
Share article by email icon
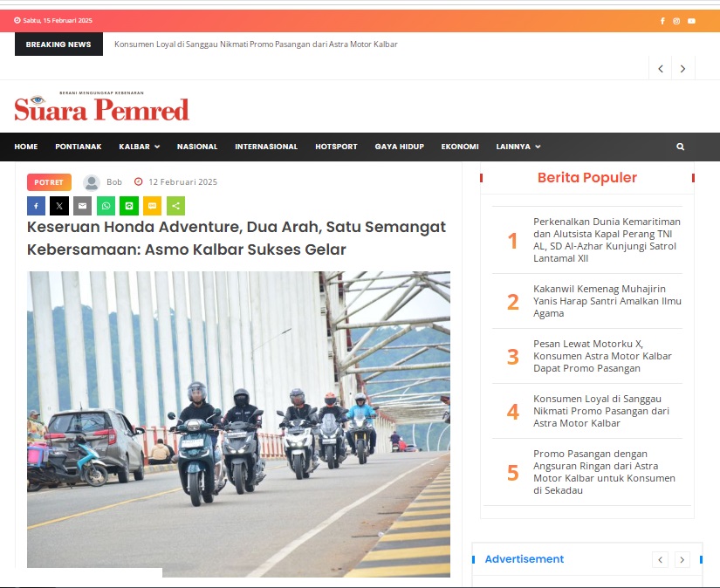coord(83,206)
